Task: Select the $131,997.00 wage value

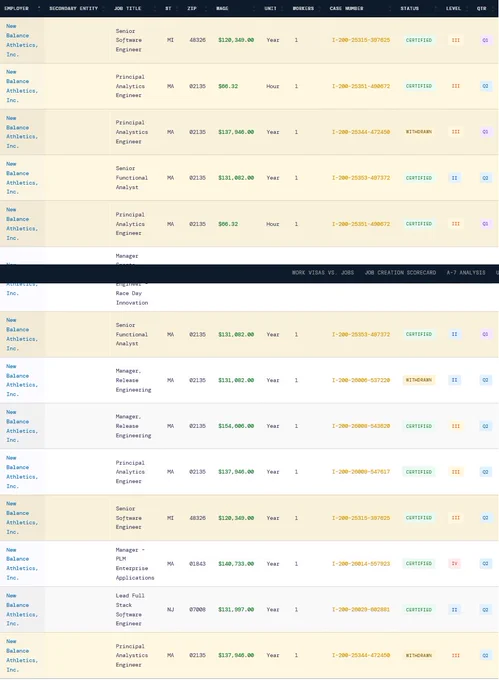Action: 236,610
